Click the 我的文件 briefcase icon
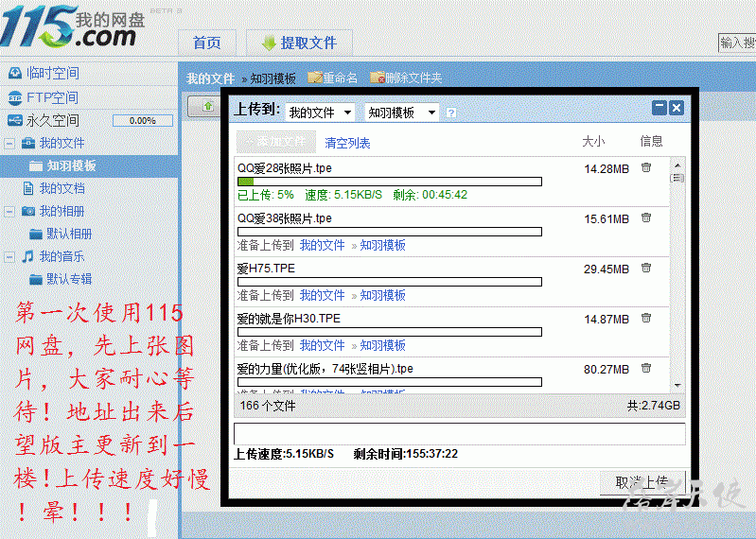The height and width of the screenshot is (539, 756). point(28,143)
